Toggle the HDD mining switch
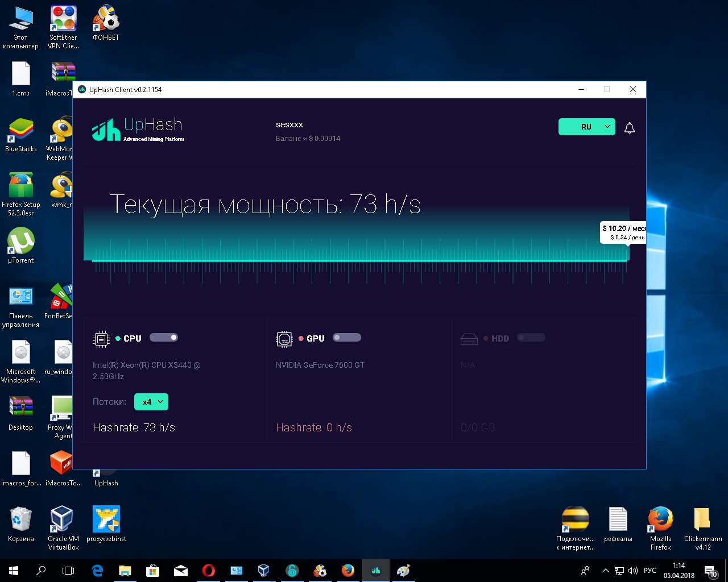 531,338
